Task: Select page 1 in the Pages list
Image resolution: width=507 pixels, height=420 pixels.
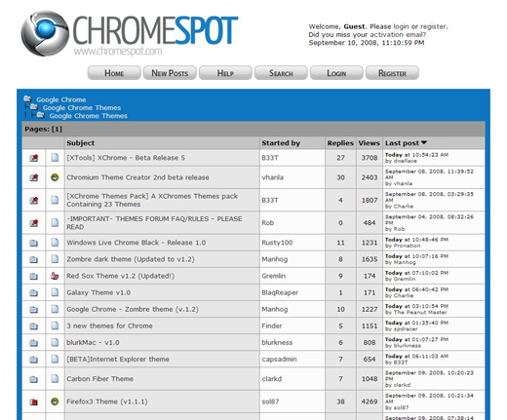Action: click(57, 129)
